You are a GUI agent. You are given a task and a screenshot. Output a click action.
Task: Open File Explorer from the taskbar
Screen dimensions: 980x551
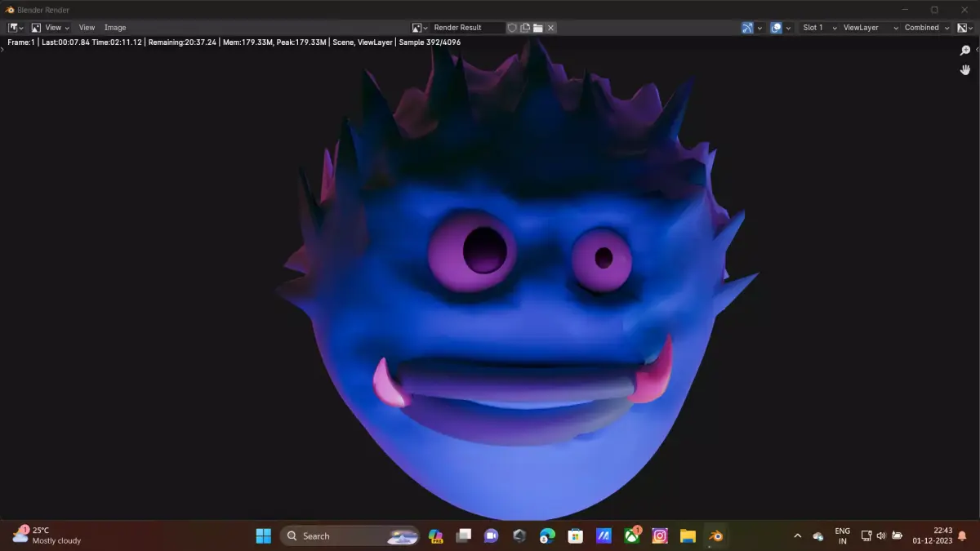[x=688, y=536]
